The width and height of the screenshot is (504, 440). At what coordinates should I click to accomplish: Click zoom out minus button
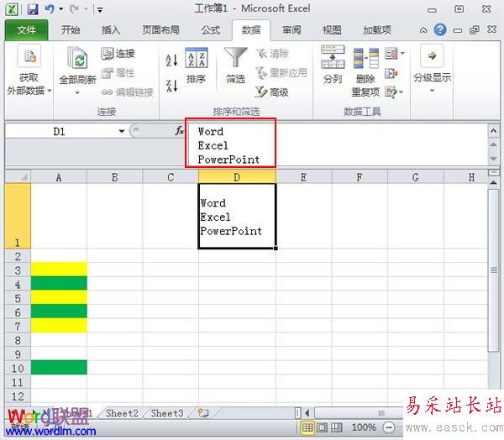pos(389,427)
